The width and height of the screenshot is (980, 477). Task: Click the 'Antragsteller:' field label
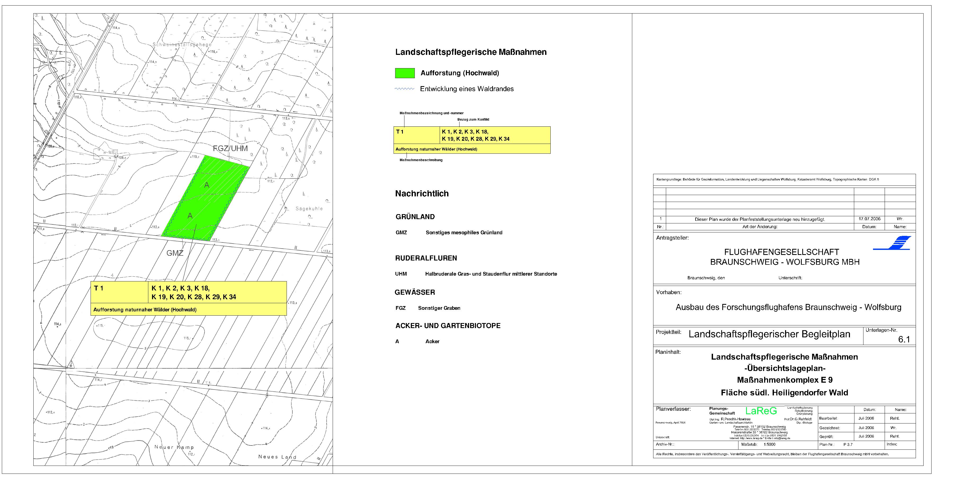(x=672, y=238)
